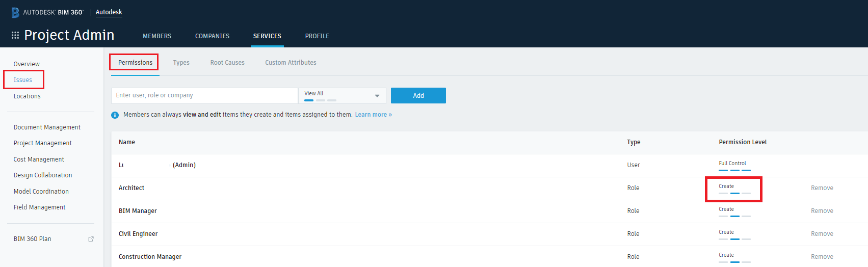This screenshot has width=868, height=267.
Task: Remove the Civil Engineer role
Action: click(822, 234)
